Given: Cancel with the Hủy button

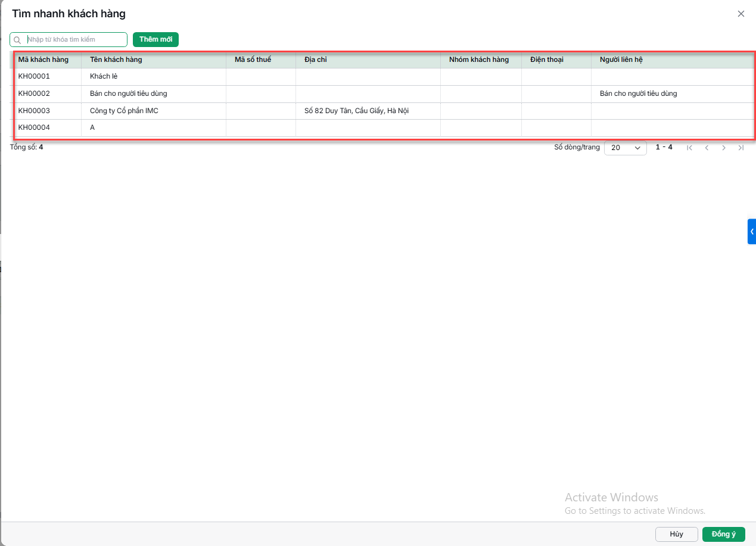Looking at the screenshot, I should click(676, 534).
